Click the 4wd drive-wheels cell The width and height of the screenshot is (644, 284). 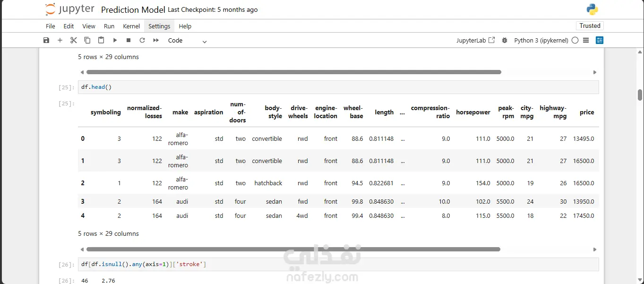[302, 216]
